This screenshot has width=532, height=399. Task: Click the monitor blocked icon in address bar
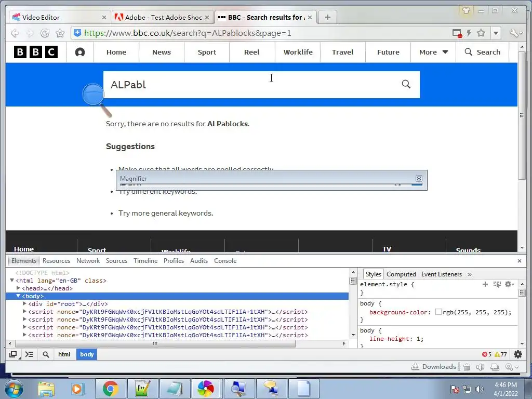click(457, 33)
